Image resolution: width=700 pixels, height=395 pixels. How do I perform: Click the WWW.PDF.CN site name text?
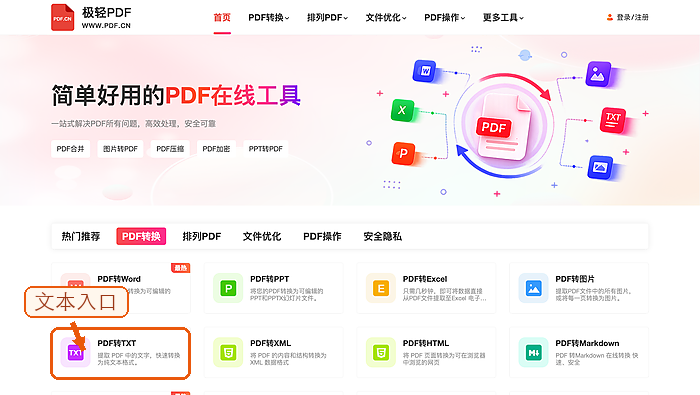(x=106, y=26)
